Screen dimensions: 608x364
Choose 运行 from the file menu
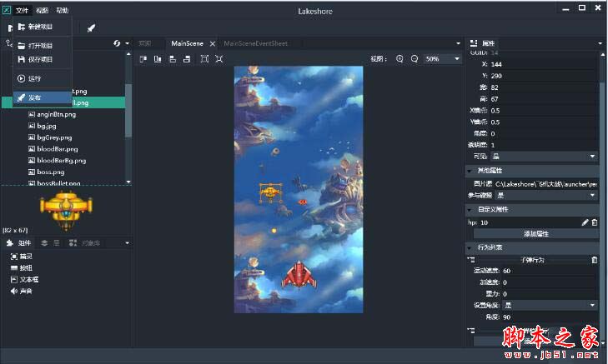(43, 78)
